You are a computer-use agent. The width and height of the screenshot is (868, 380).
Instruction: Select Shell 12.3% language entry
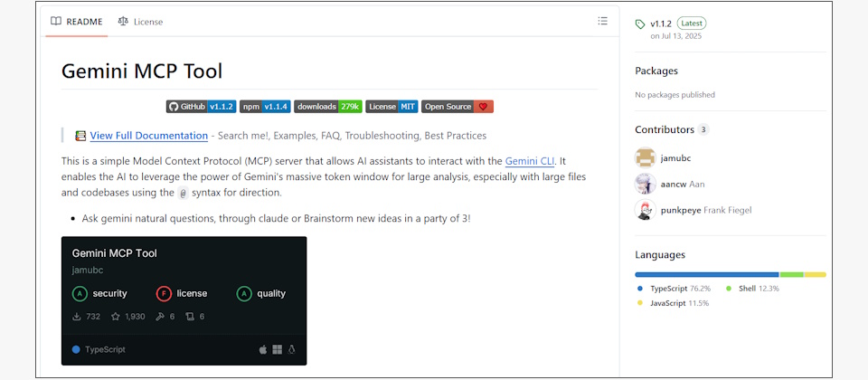tap(752, 289)
